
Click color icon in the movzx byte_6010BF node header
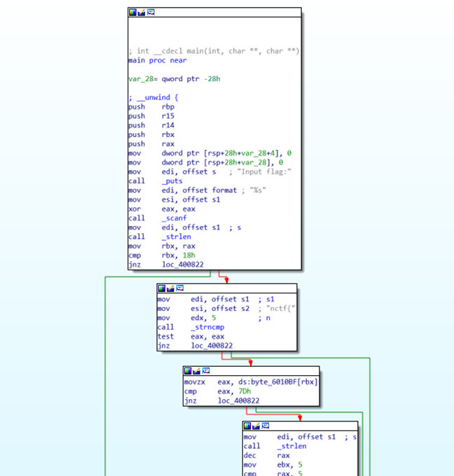[x=188, y=371]
